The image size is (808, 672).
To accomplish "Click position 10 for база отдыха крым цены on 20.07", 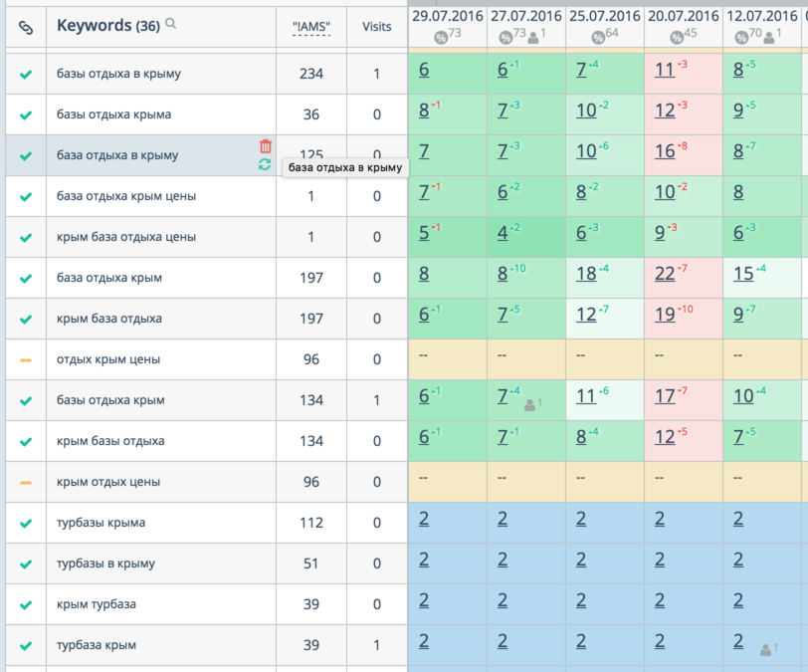I will (665, 192).
